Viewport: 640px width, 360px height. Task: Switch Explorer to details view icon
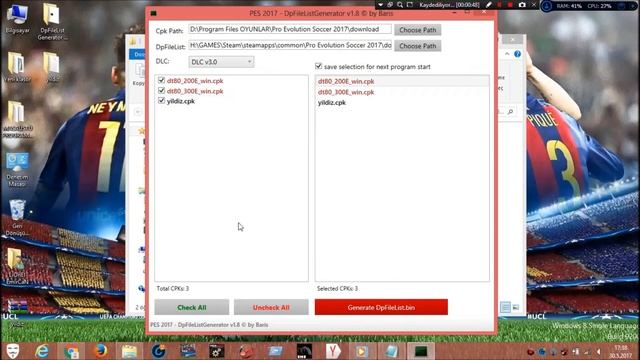[505, 307]
